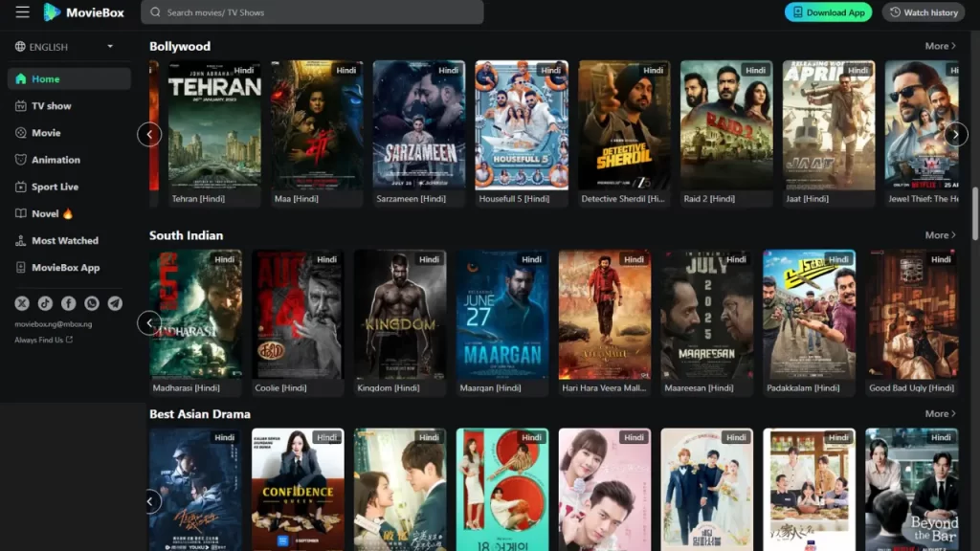Open the ENGLISH language dropdown
The width and height of the screenshot is (980, 551).
click(x=64, y=46)
